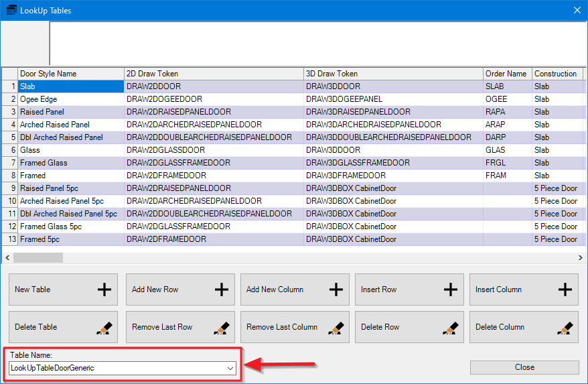The image size is (588, 384).
Task: Click the eraser icon on Delete Column
Action: click(x=565, y=327)
